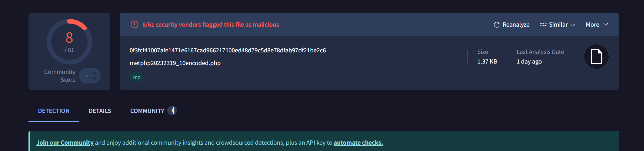Click the mz file tag

[x=137, y=77]
